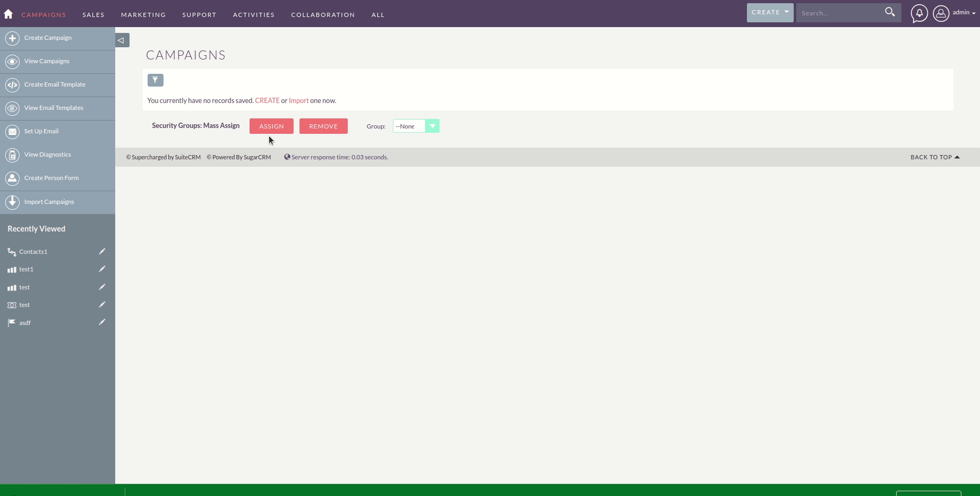Click the Create Campaign icon
The image size is (980, 496).
12,38
